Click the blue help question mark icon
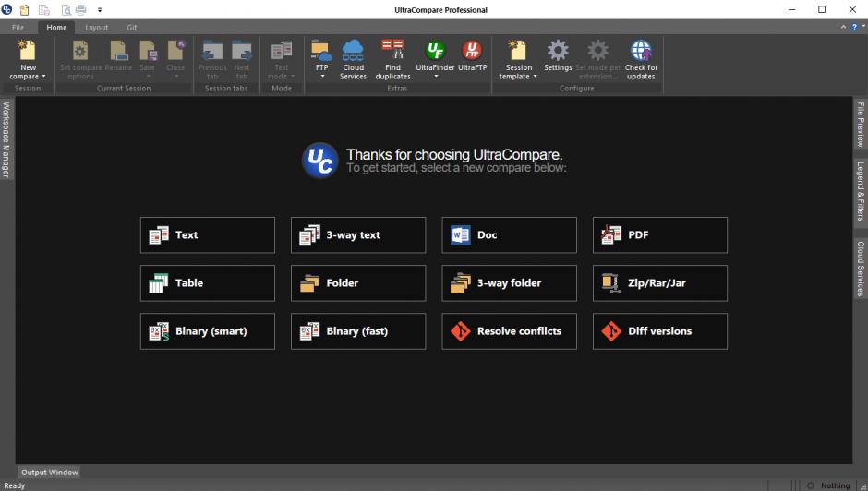The image size is (868, 491). [854, 27]
